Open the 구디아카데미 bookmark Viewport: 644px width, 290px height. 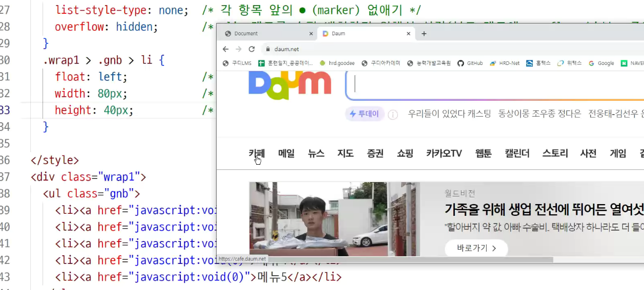click(381, 63)
